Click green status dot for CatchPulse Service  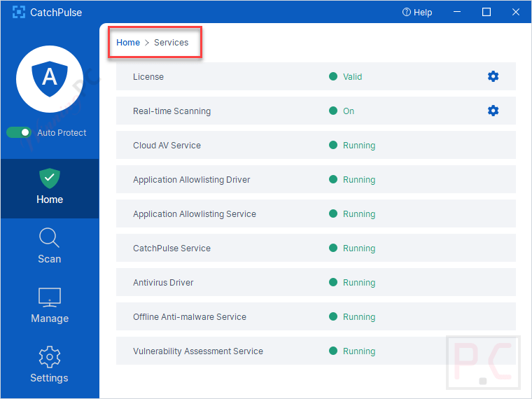coord(333,248)
